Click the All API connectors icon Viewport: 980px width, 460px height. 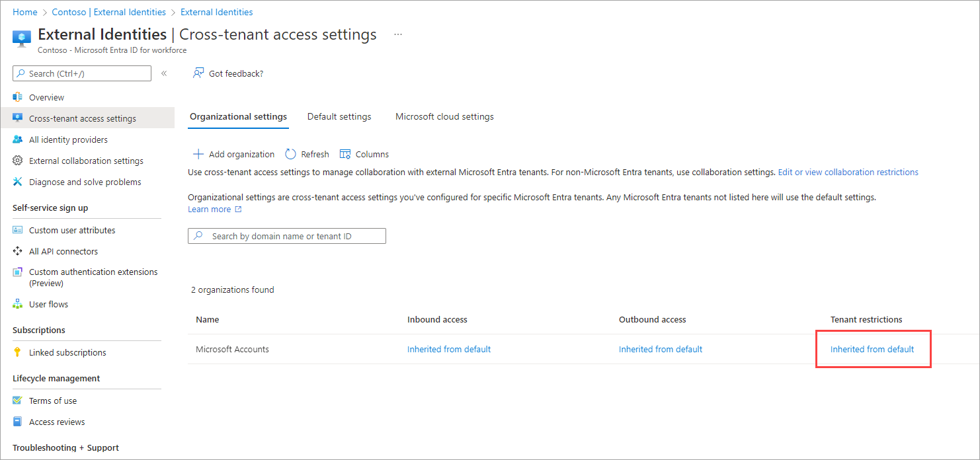click(x=18, y=251)
